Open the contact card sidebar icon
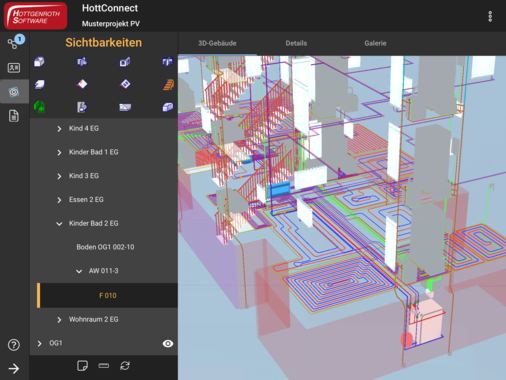Image resolution: width=506 pixels, height=380 pixels. 14,68
